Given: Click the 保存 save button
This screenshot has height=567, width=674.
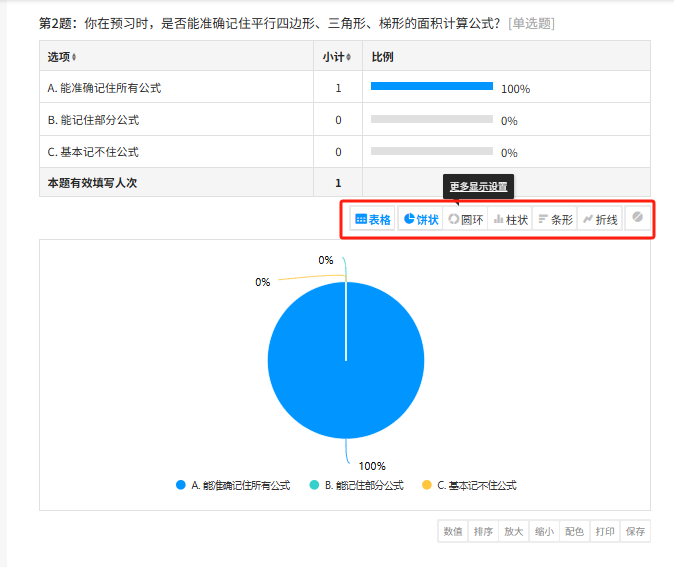Looking at the screenshot, I should pos(635,531).
